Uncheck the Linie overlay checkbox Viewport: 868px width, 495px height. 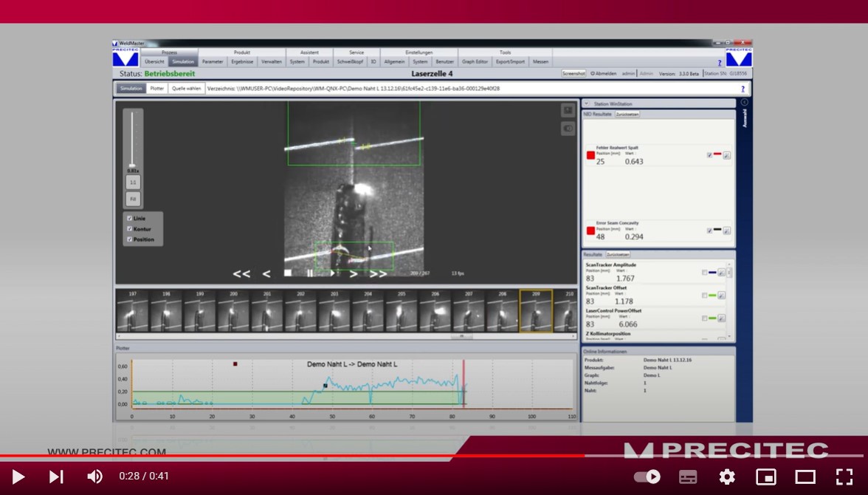point(130,219)
